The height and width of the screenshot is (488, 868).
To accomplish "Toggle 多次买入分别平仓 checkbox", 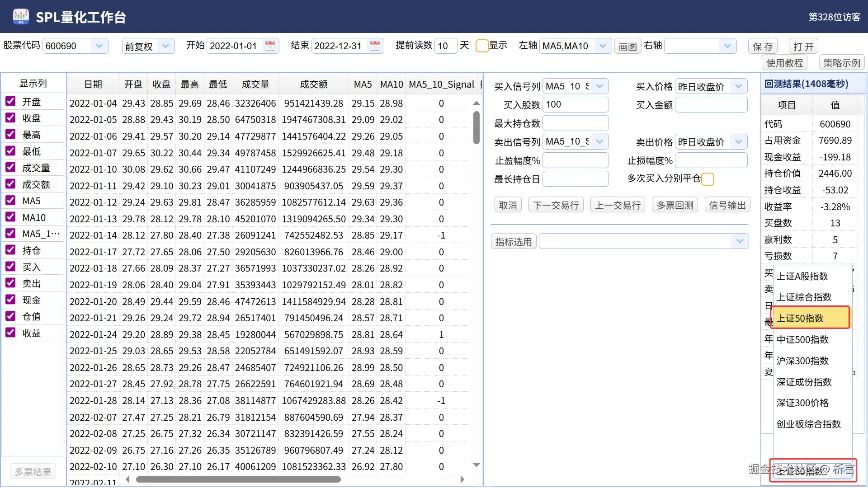I will point(708,179).
